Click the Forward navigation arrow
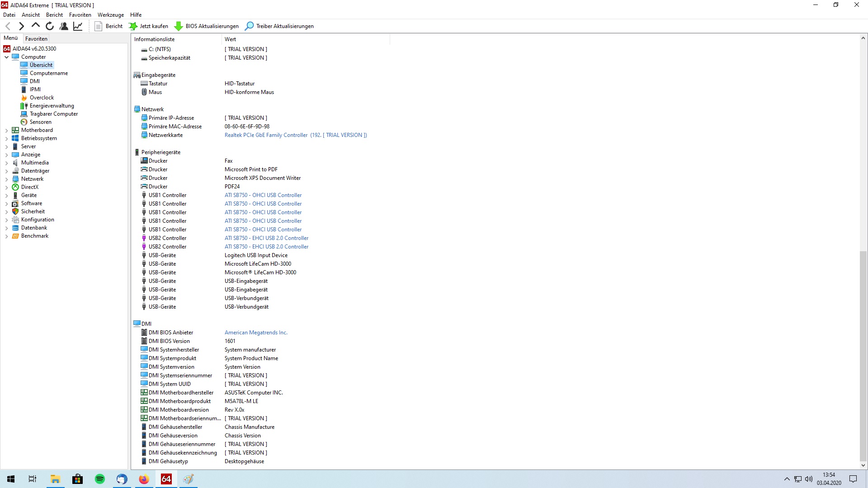The width and height of the screenshot is (868, 488). tap(21, 26)
